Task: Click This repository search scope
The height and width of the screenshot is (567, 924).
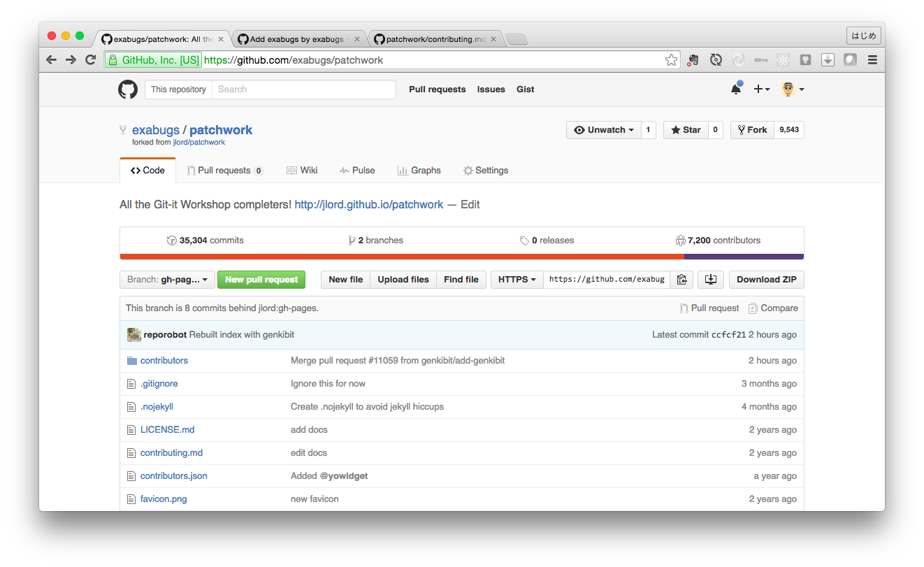Action: [178, 89]
